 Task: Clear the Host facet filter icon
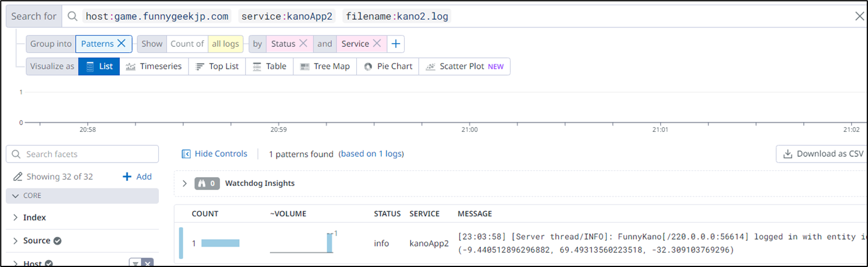(148, 263)
